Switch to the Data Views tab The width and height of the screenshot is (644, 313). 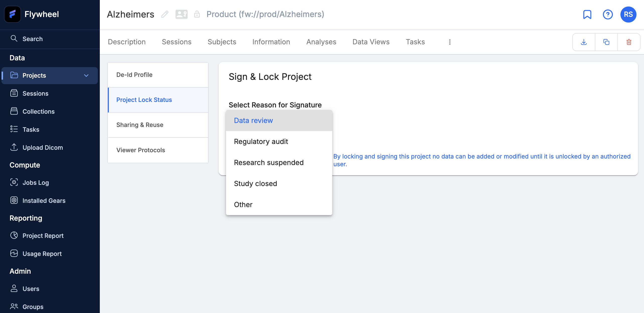coord(371,42)
